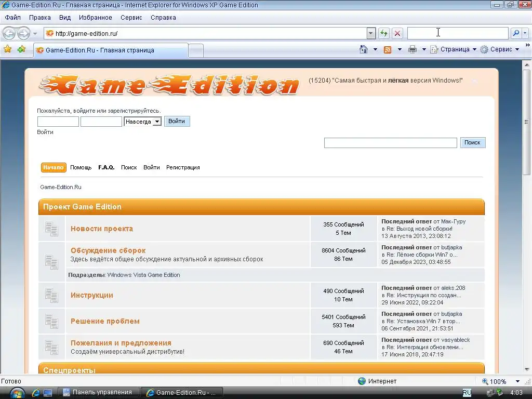Open Windows Vista Game Edition subforum
Image resolution: width=532 pixels, height=399 pixels.
pyautogui.click(x=143, y=275)
